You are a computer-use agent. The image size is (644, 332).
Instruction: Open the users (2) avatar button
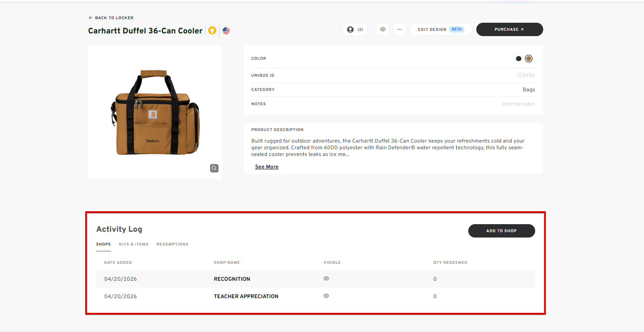coord(355,29)
